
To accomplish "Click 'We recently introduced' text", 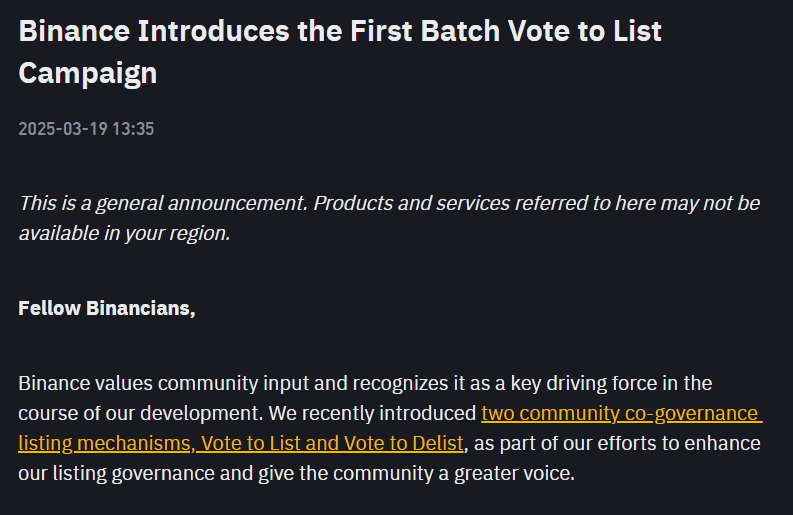I will click(372, 413).
